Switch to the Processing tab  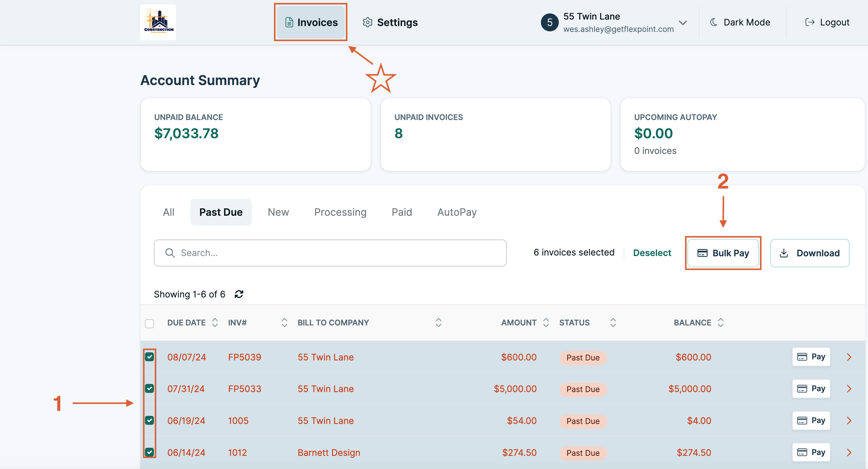pos(340,212)
